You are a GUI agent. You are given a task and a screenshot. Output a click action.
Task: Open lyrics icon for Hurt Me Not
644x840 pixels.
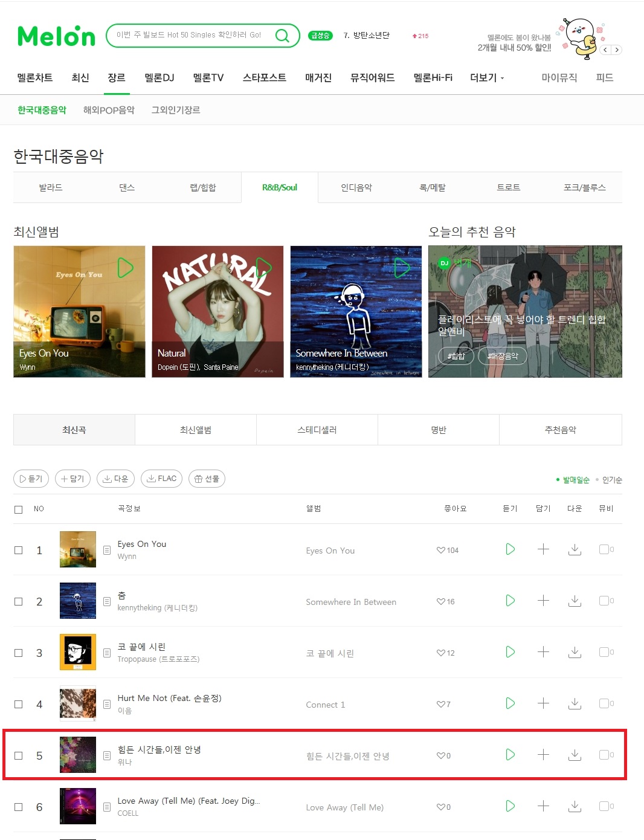point(107,704)
